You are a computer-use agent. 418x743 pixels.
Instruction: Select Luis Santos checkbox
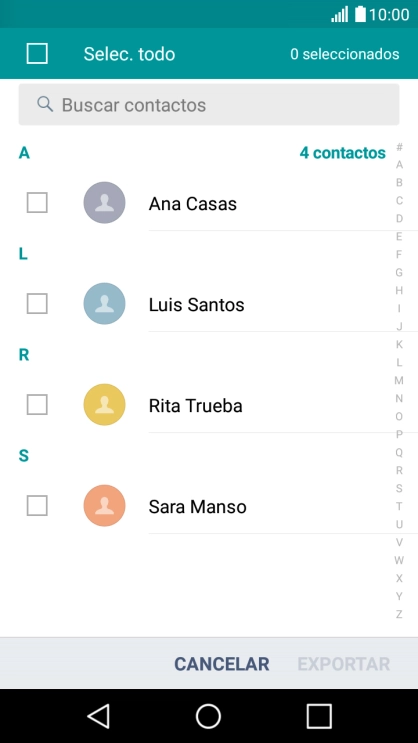[x=37, y=304]
